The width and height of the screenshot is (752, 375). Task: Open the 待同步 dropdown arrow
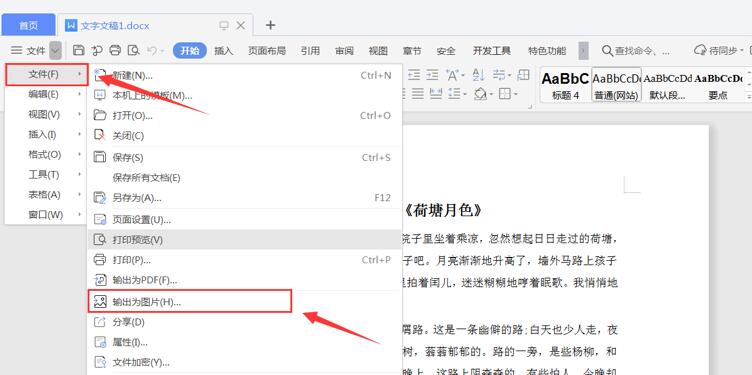click(x=741, y=50)
